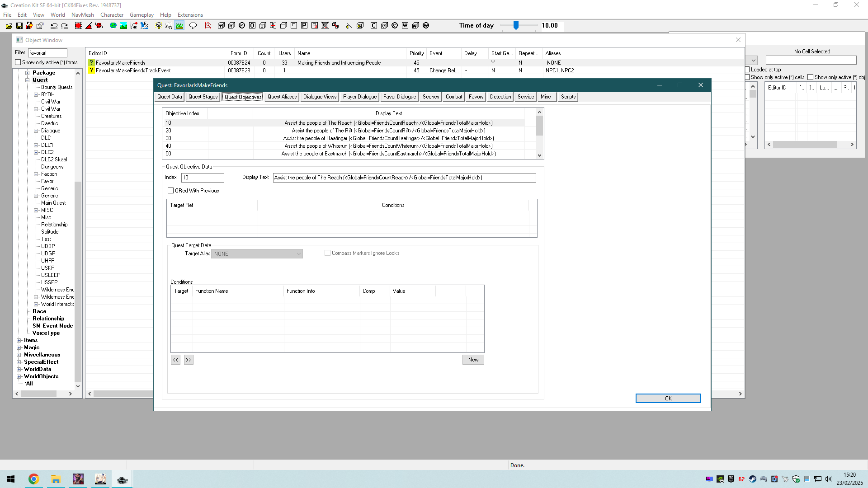Expand the Dialogue quest folder
This screenshot has height=488, width=868.
click(36, 131)
